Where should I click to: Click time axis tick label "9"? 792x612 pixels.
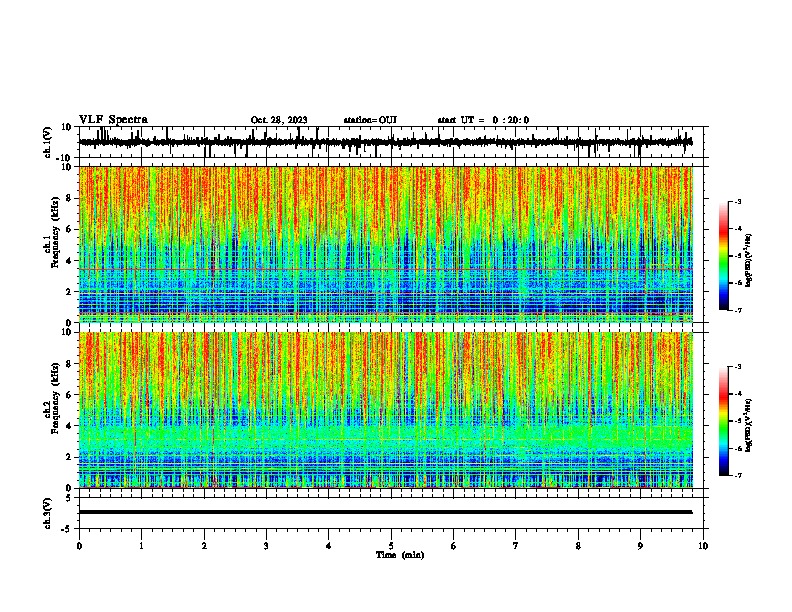[640, 546]
